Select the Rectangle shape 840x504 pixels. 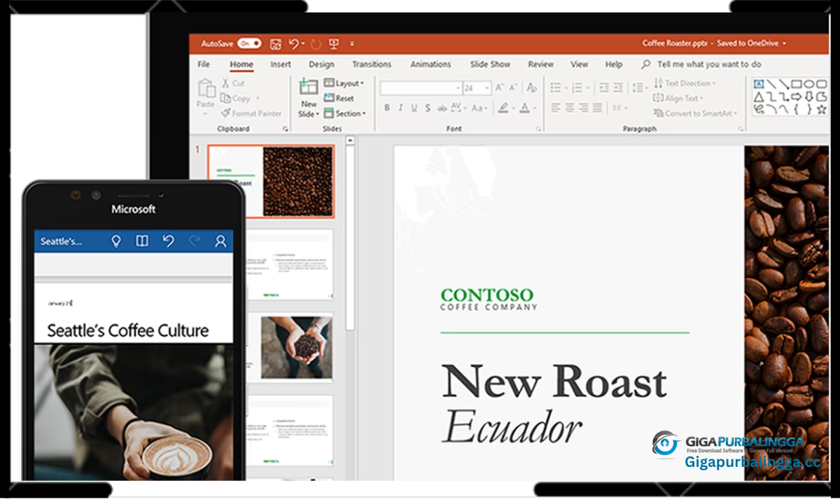(797, 83)
